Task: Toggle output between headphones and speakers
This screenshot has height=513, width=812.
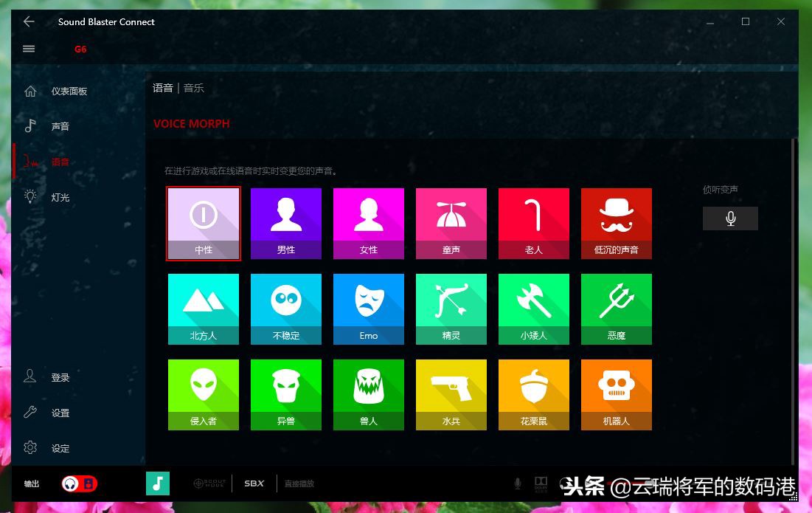Action: pyautogui.click(x=79, y=484)
